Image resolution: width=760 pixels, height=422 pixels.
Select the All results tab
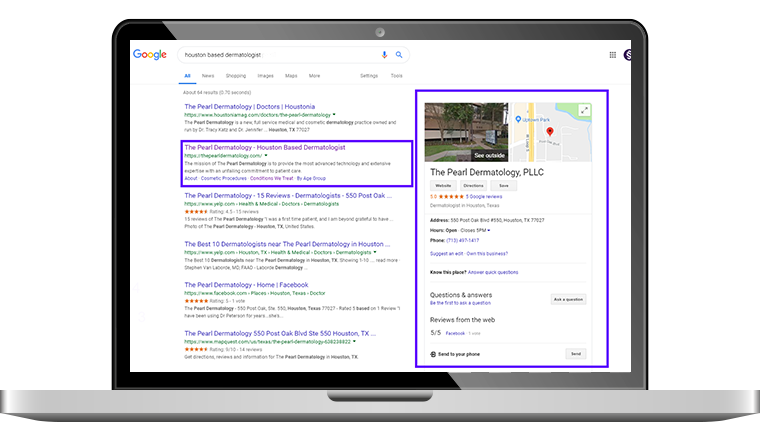[x=188, y=76]
